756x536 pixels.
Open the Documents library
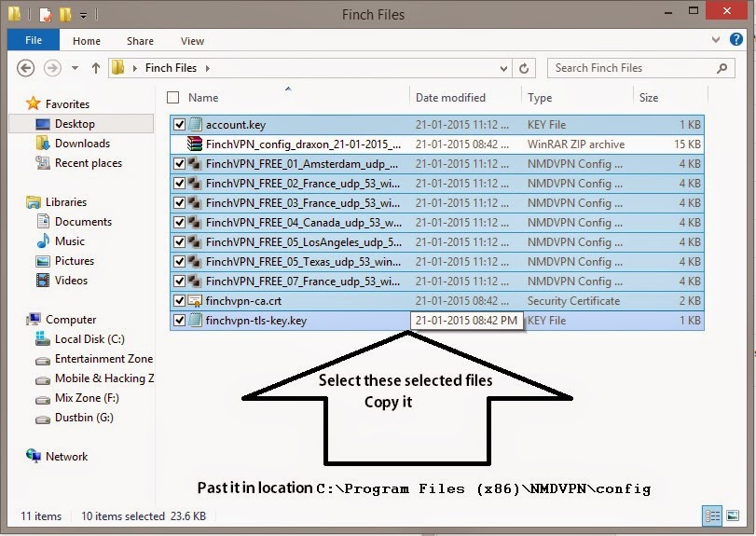pyautogui.click(x=83, y=222)
